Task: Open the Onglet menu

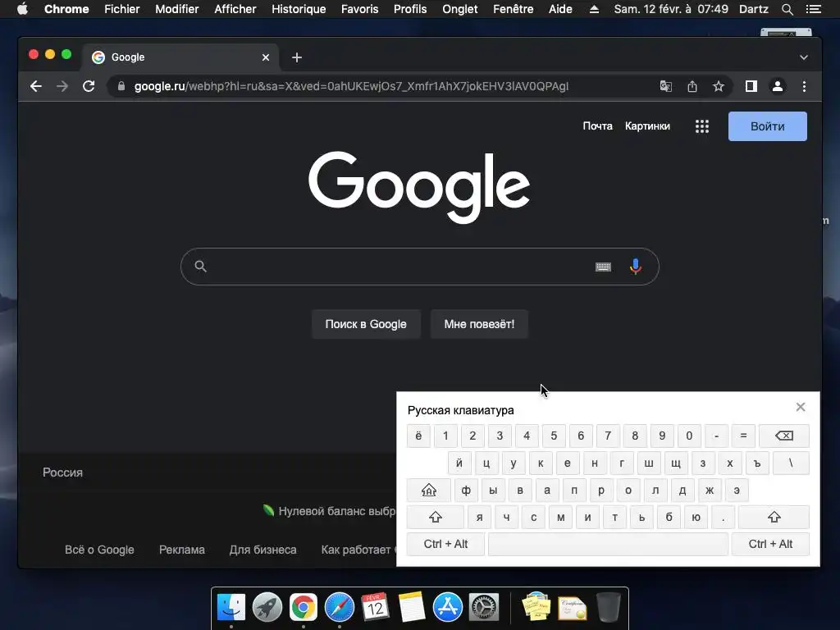Action: tap(459, 9)
